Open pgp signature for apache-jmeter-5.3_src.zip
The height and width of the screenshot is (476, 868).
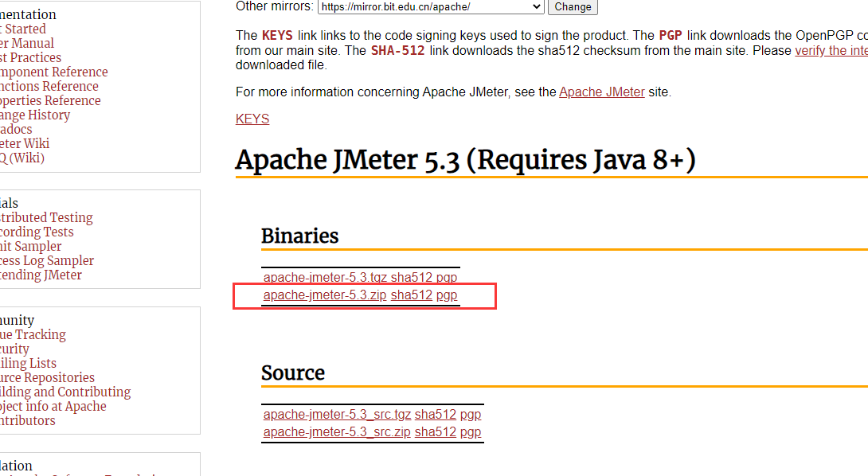click(471, 431)
